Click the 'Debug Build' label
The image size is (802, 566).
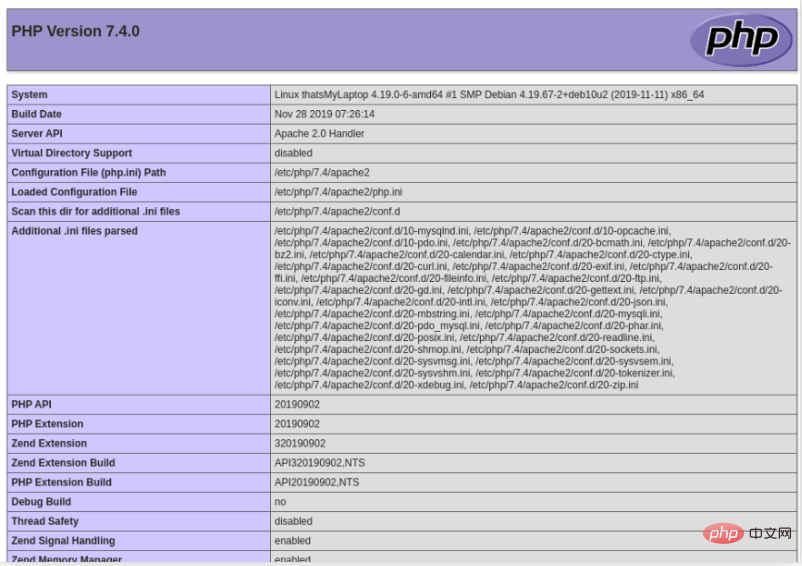pos(41,502)
